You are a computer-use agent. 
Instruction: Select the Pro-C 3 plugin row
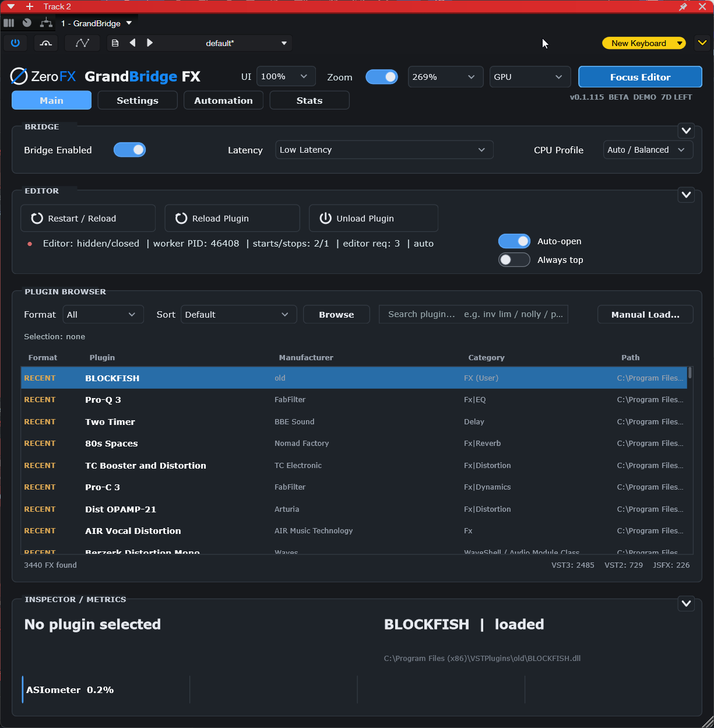pos(354,487)
